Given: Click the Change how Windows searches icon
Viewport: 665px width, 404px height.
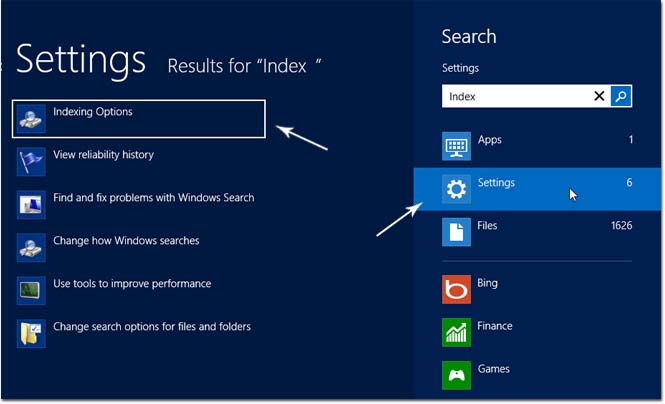Looking at the screenshot, I should tap(31, 248).
